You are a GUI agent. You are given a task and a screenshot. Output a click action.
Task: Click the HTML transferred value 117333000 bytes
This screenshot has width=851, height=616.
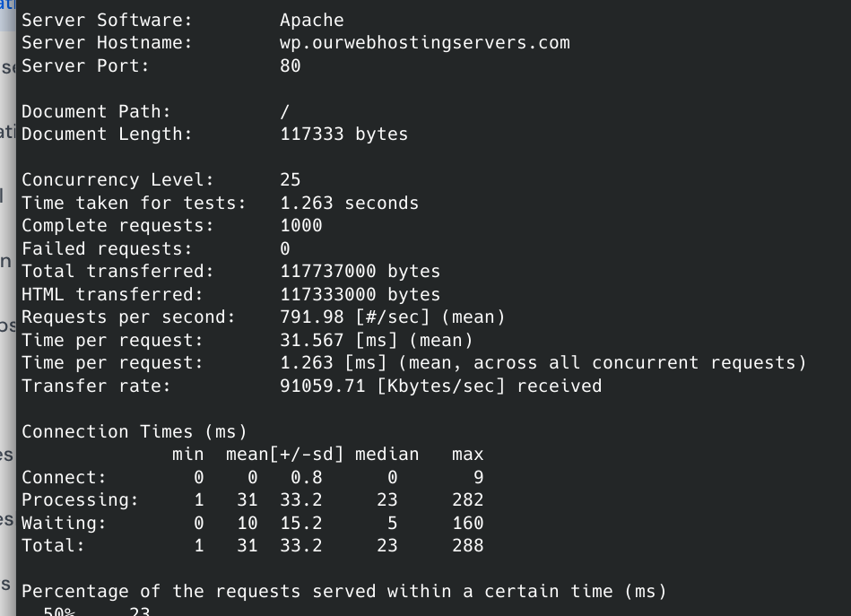pyautogui.click(x=360, y=294)
